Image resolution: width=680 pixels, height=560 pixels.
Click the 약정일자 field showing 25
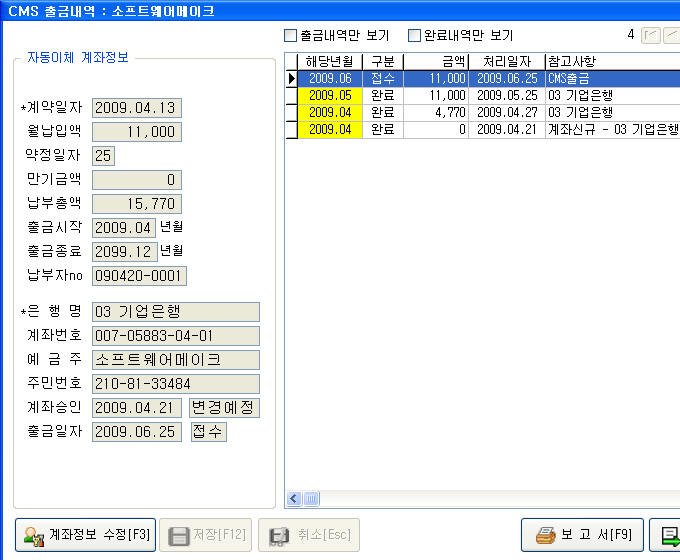pyautogui.click(x=103, y=156)
